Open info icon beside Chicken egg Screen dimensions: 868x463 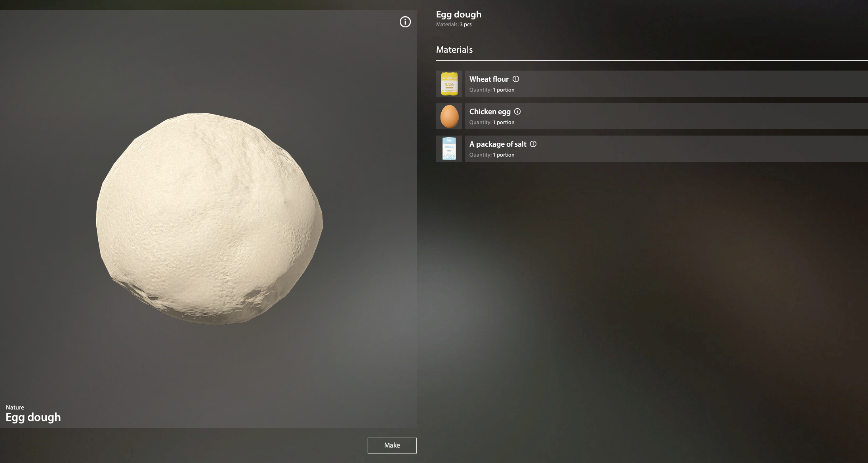(x=517, y=111)
